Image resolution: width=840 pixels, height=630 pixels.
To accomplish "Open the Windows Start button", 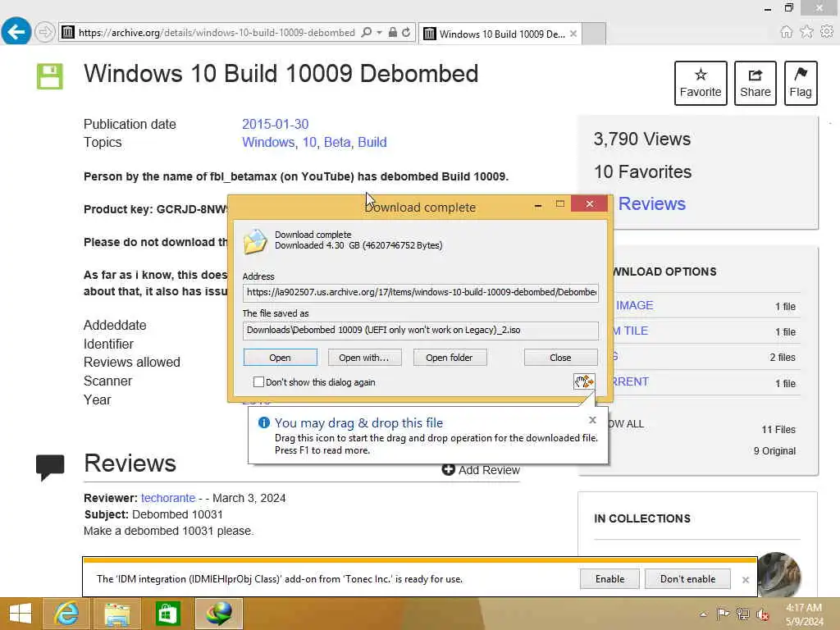I will pyautogui.click(x=21, y=614).
